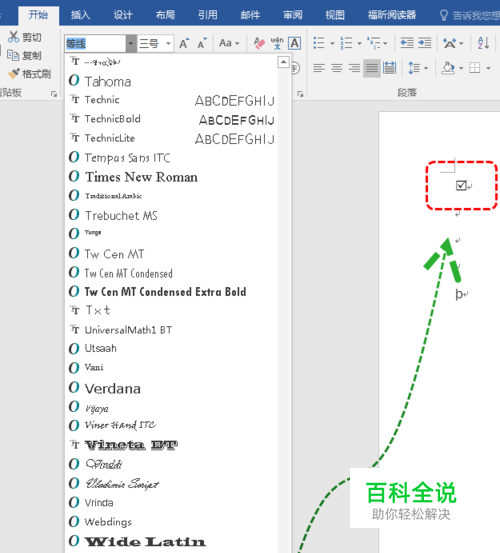Clear all formatting with the eraser icon
The width and height of the screenshot is (500, 553).
(260, 43)
